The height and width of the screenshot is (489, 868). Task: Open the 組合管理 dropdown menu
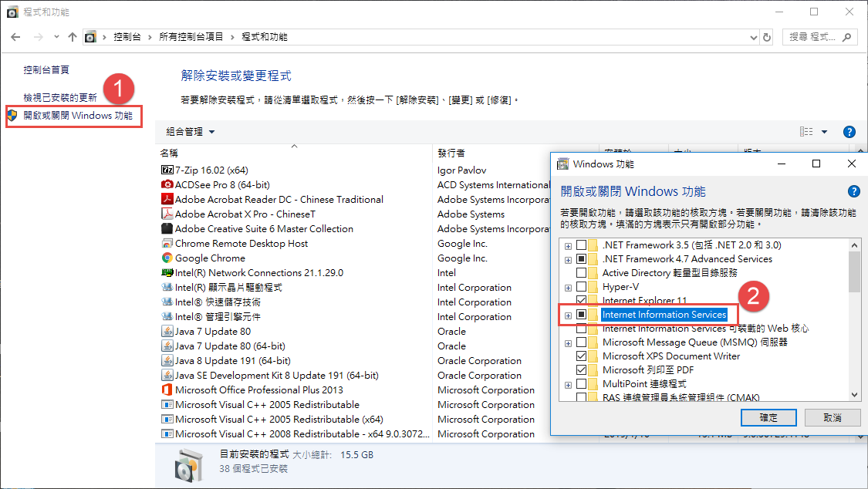click(190, 132)
